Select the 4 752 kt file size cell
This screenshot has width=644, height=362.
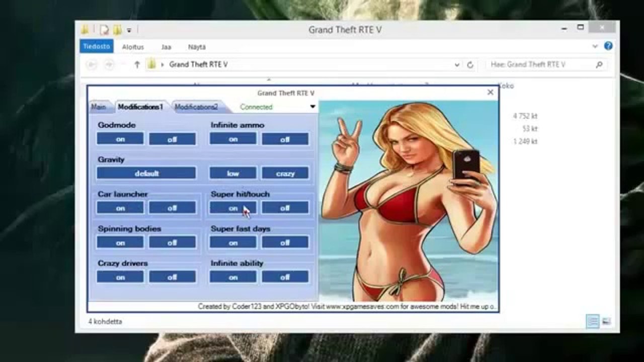pyautogui.click(x=525, y=116)
